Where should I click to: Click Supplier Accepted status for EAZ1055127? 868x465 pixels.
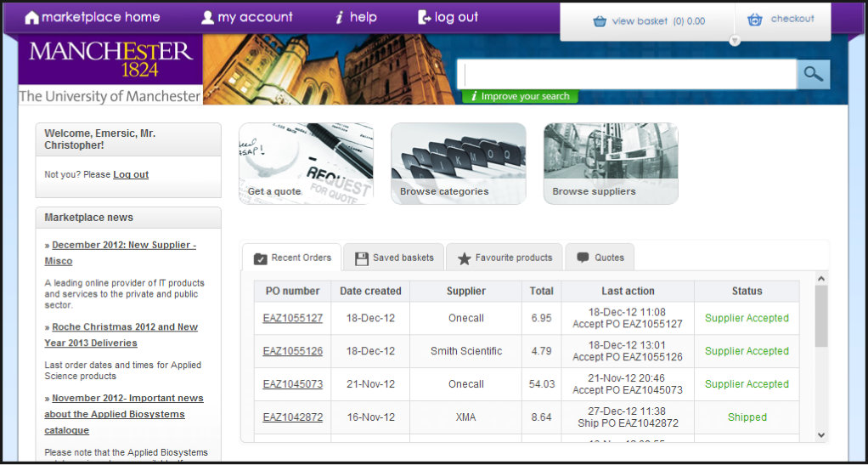click(x=747, y=318)
